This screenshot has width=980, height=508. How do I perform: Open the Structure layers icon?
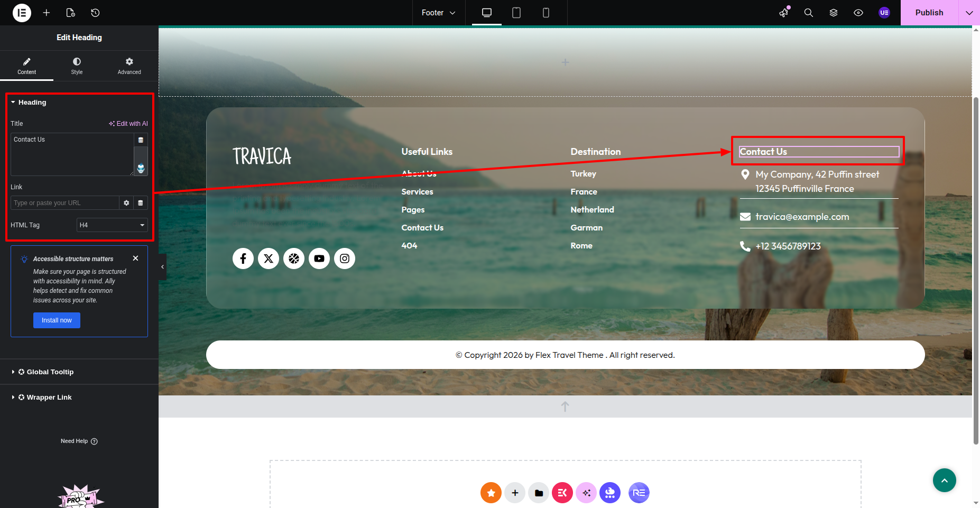coord(834,13)
